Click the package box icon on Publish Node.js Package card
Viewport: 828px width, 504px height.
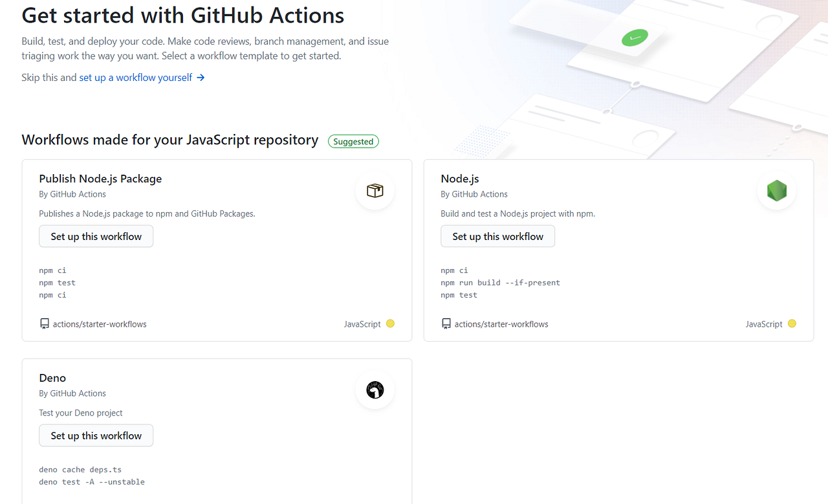point(375,190)
